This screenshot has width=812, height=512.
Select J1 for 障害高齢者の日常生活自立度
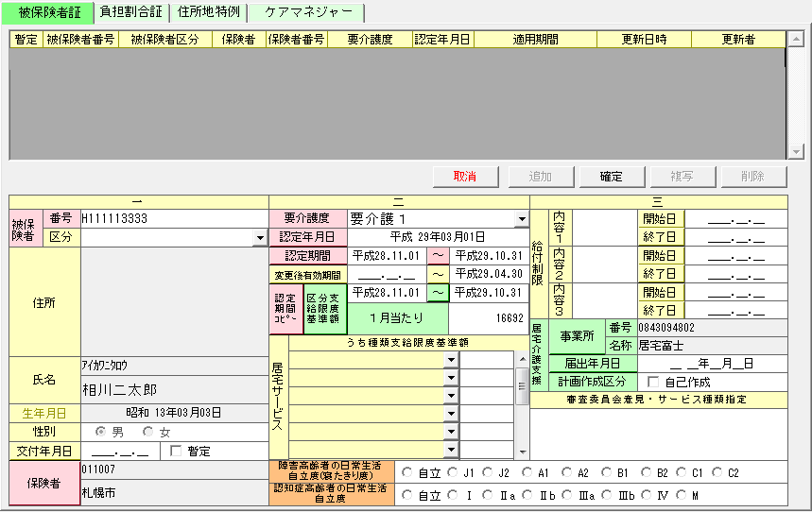pos(454,472)
